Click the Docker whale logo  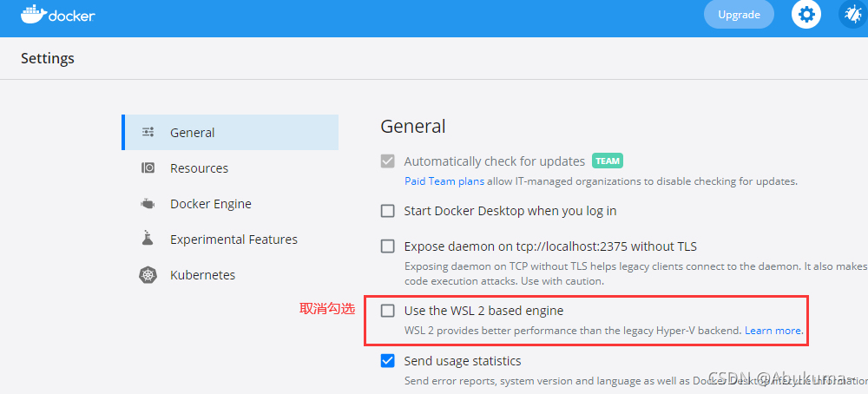[33, 15]
